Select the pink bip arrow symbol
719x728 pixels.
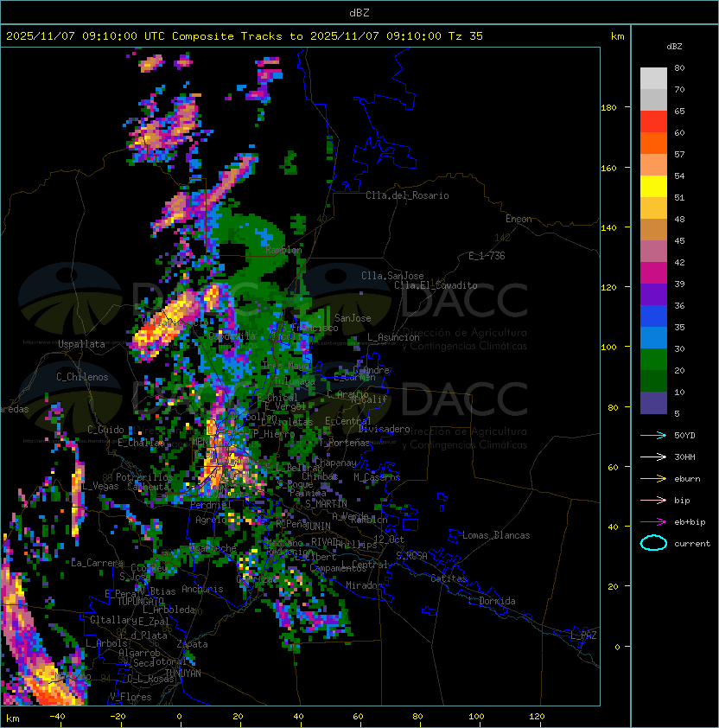click(653, 500)
